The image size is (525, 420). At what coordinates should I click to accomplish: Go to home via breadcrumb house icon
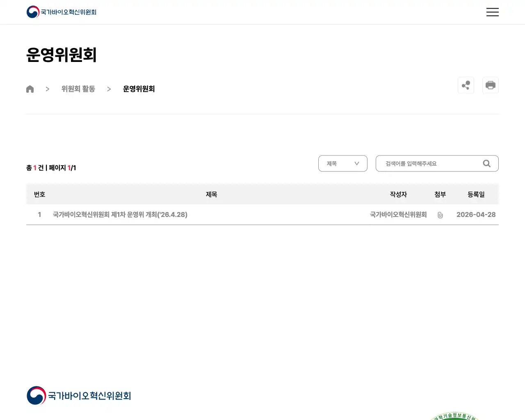(30, 89)
